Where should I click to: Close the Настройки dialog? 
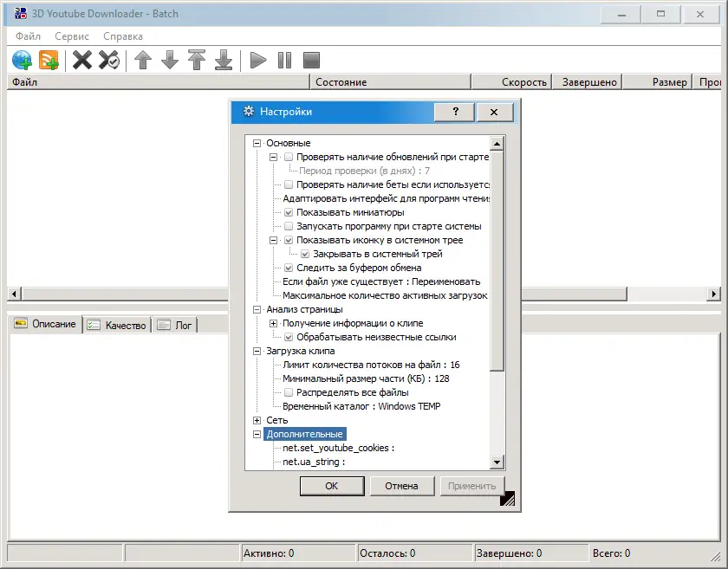[494, 112]
